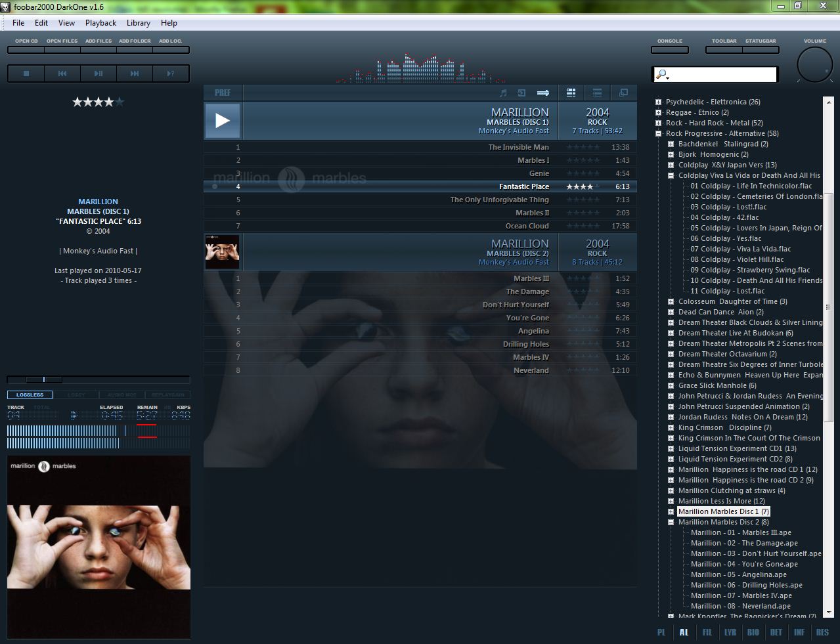Open the PREF preferences button
Viewport: 840px width, 644px height.
coord(223,93)
